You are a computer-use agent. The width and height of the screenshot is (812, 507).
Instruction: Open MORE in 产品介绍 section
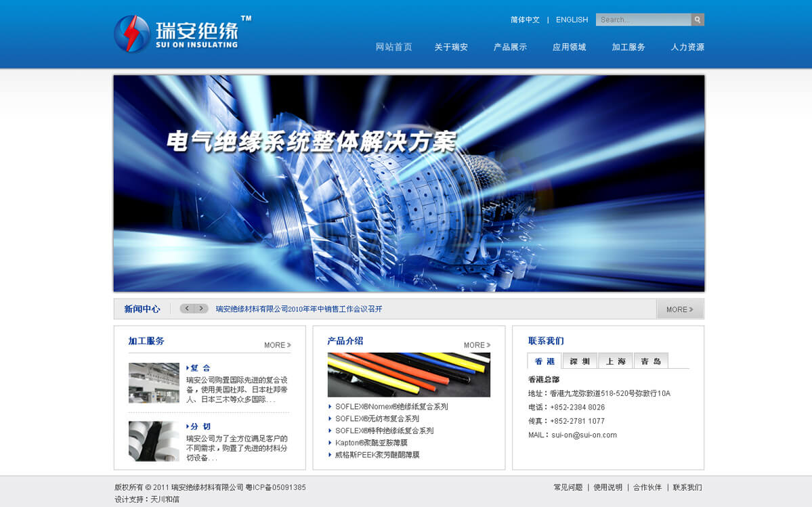point(477,345)
